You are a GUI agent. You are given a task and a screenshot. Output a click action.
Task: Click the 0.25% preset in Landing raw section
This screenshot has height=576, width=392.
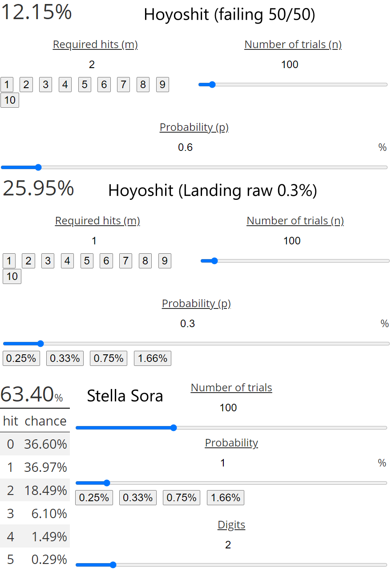[x=21, y=358]
